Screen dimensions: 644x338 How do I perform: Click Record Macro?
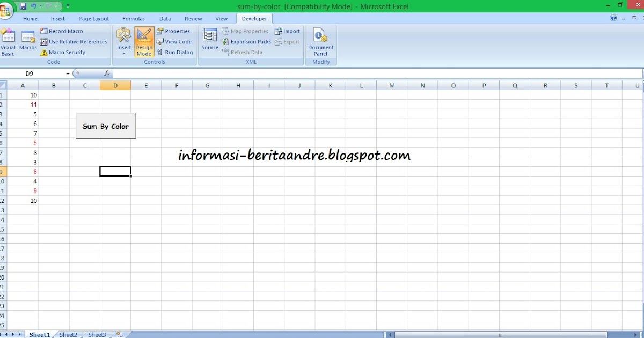tap(62, 31)
